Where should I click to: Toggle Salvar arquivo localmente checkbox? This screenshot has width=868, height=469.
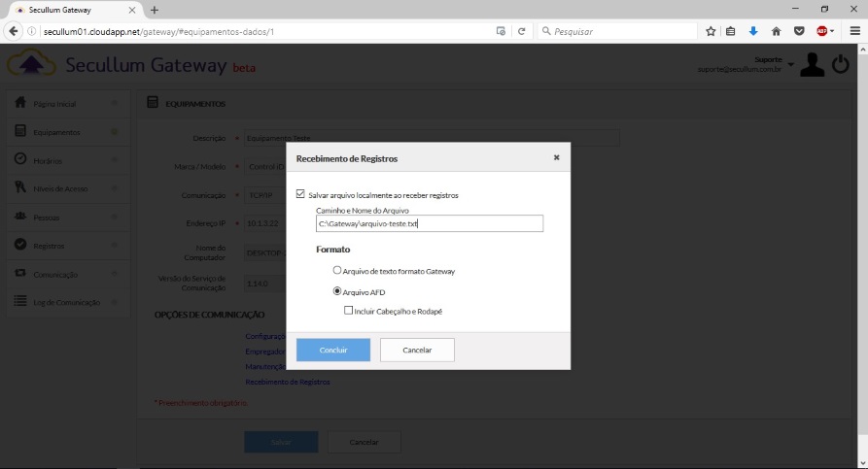[x=300, y=194]
